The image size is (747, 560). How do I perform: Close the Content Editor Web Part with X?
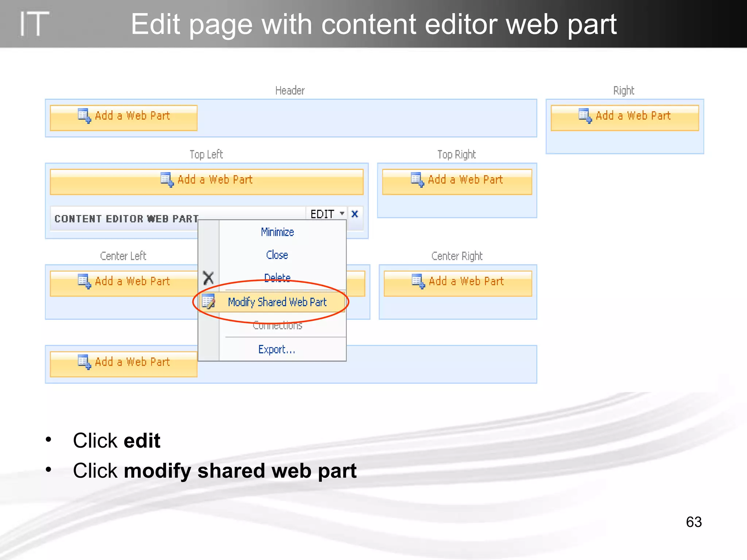coord(355,214)
